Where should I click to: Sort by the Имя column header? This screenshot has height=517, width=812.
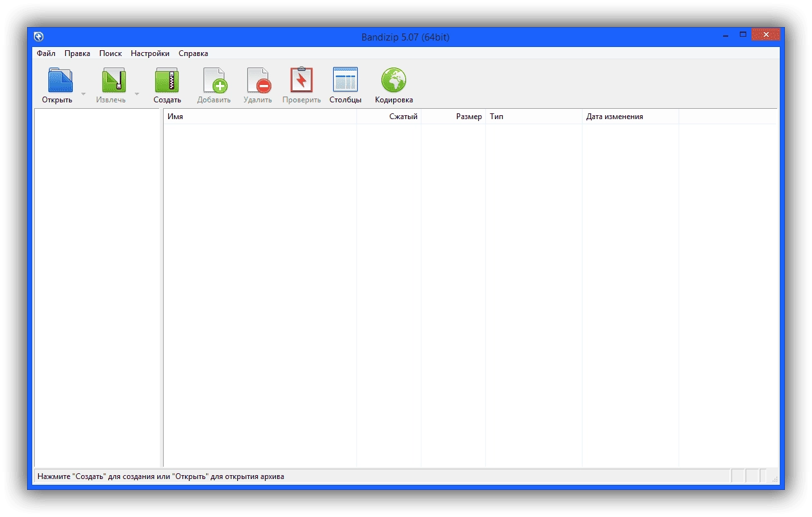point(260,117)
